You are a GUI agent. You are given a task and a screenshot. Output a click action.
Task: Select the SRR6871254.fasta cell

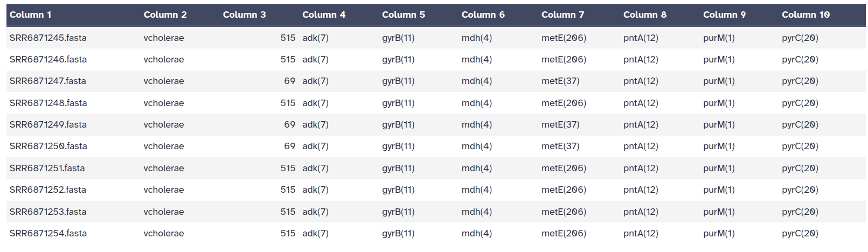[48, 233]
